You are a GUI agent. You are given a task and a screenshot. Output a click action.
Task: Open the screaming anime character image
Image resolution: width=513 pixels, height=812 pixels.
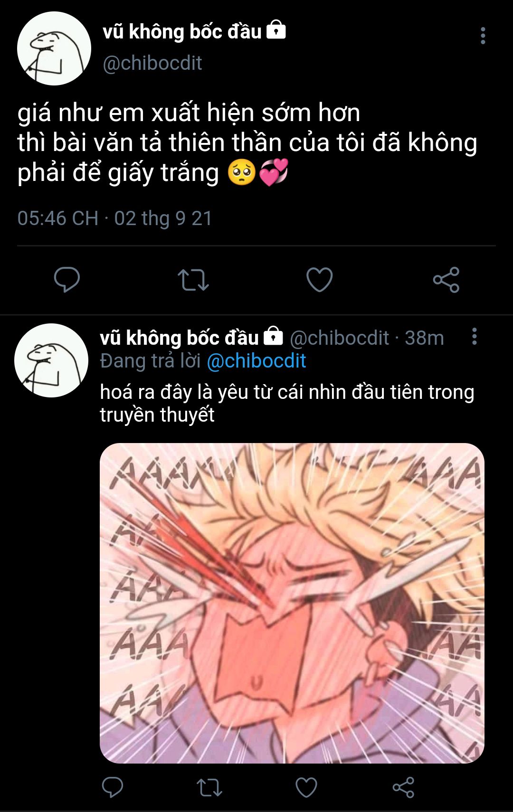coord(292,603)
